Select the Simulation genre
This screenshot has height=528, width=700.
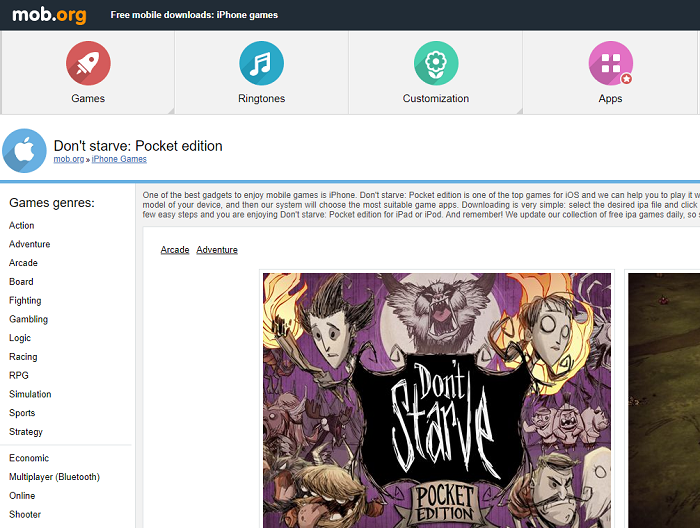coord(30,394)
